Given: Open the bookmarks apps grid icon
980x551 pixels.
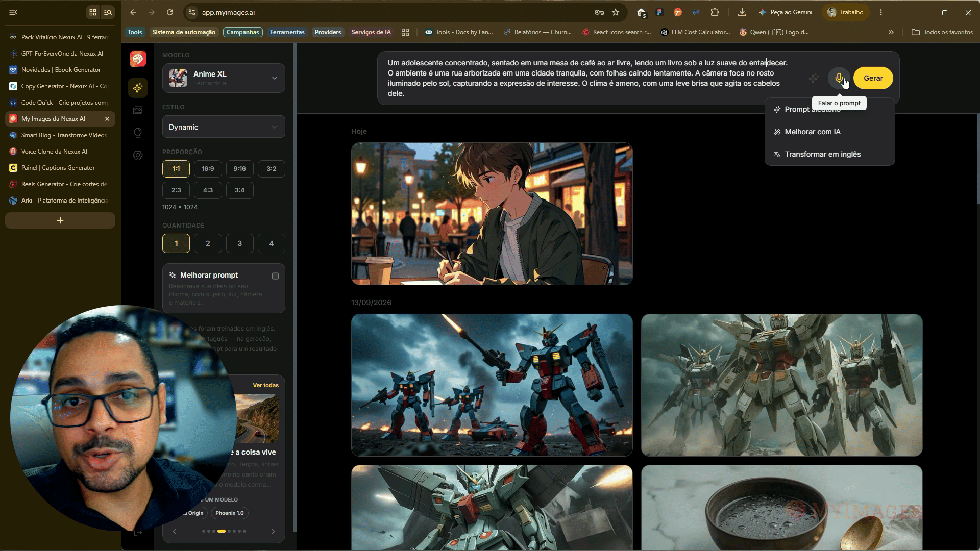Looking at the screenshot, I should click(x=405, y=32).
